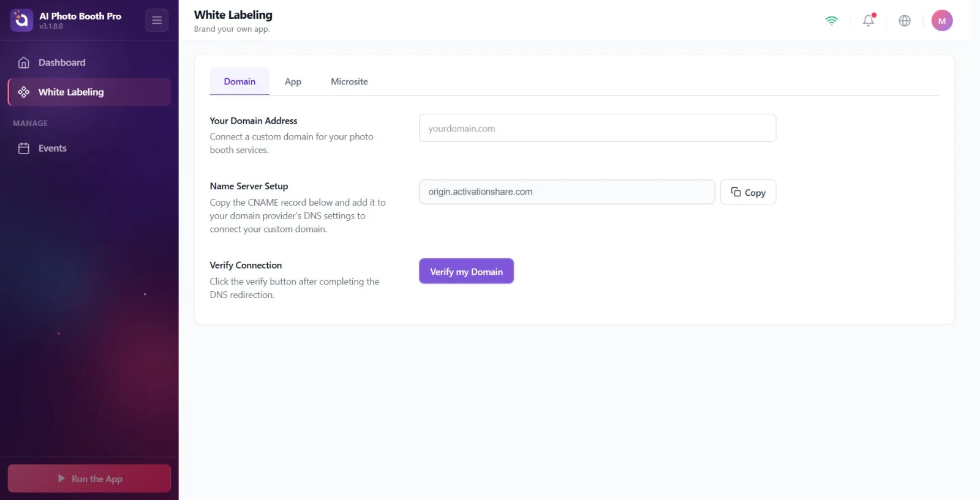
Task: Open the language globe icon
Action: [905, 20]
